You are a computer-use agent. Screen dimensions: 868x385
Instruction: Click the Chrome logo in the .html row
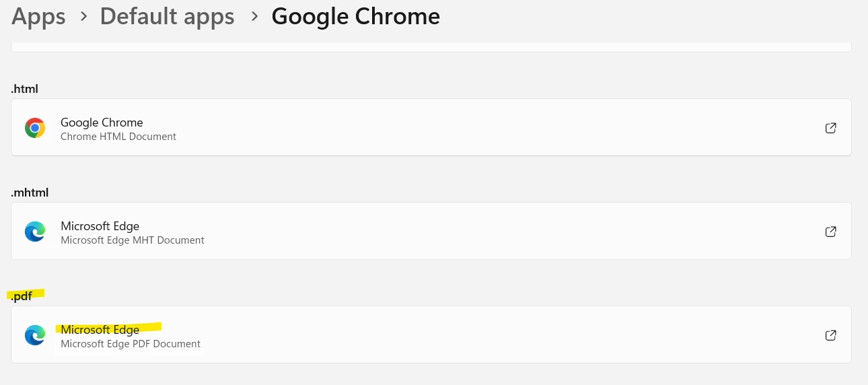[35, 128]
